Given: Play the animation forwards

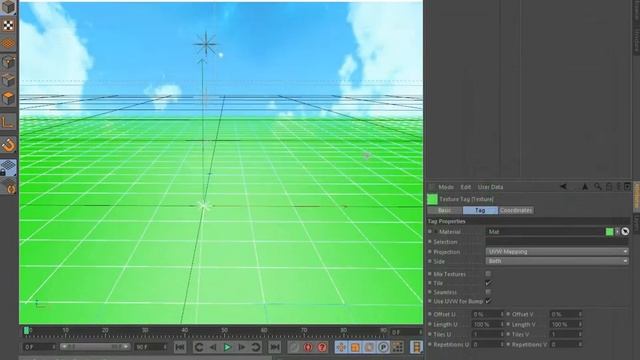Looking at the screenshot, I should coord(227,347).
